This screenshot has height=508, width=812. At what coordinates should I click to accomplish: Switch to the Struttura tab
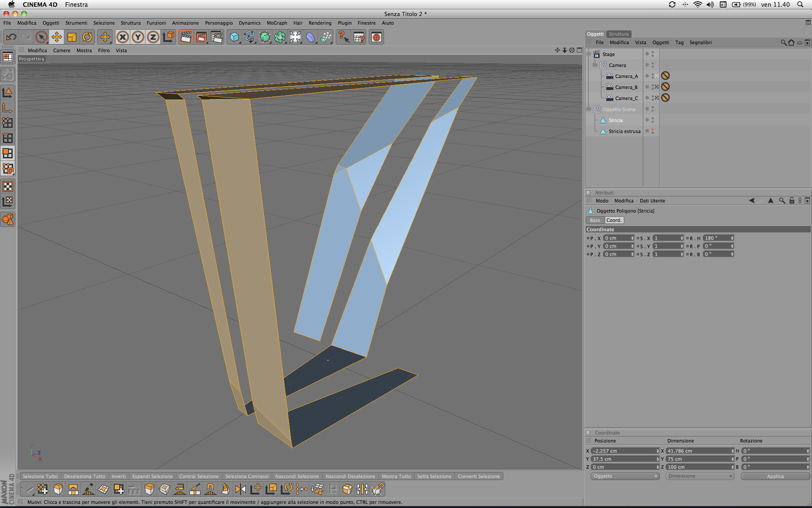click(x=618, y=34)
